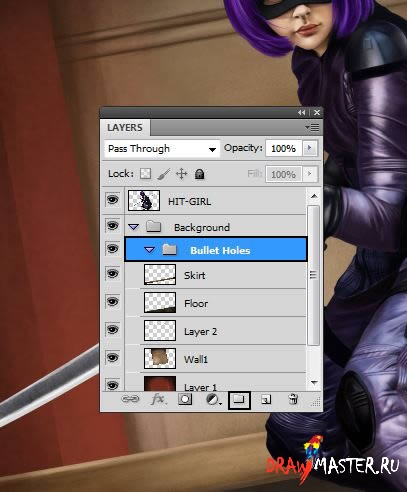Select the Wall1 layer thumbnail
Image resolution: width=407 pixels, height=492 pixels.
160,358
